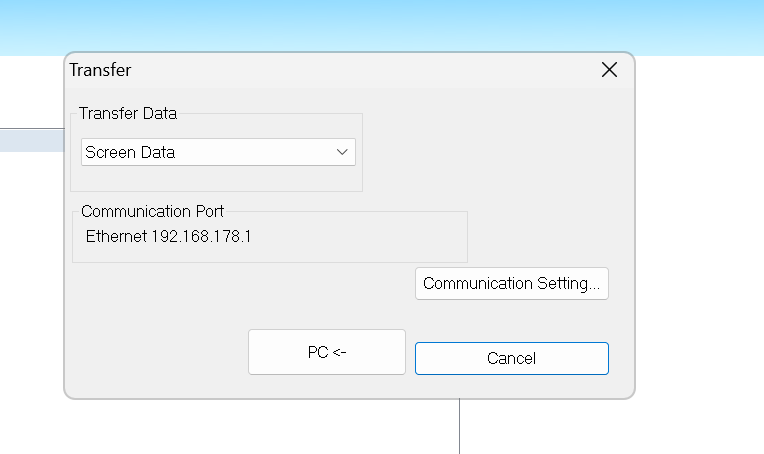The height and width of the screenshot is (454, 764).
Task: Click the vertical divider below the dialog
Action: click(459, 426)
